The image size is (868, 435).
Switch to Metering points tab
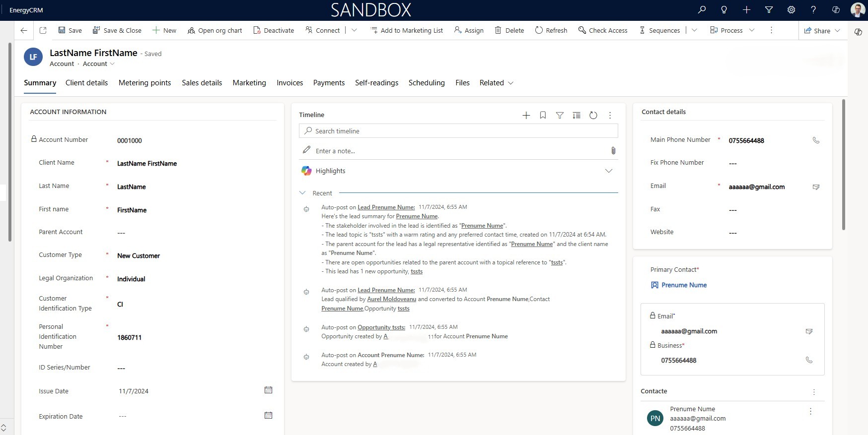145,83
